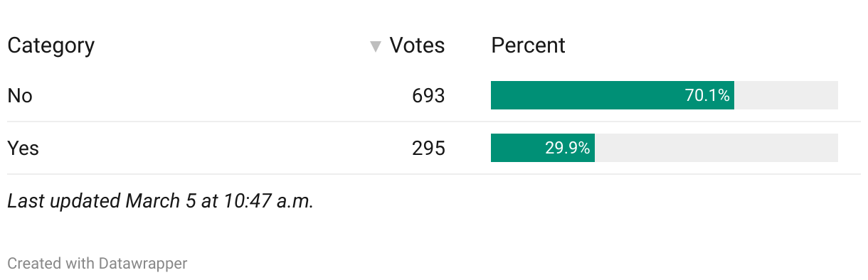Select the Yes category cell
This screenshot has width=868, height=280.
point(23,148)
